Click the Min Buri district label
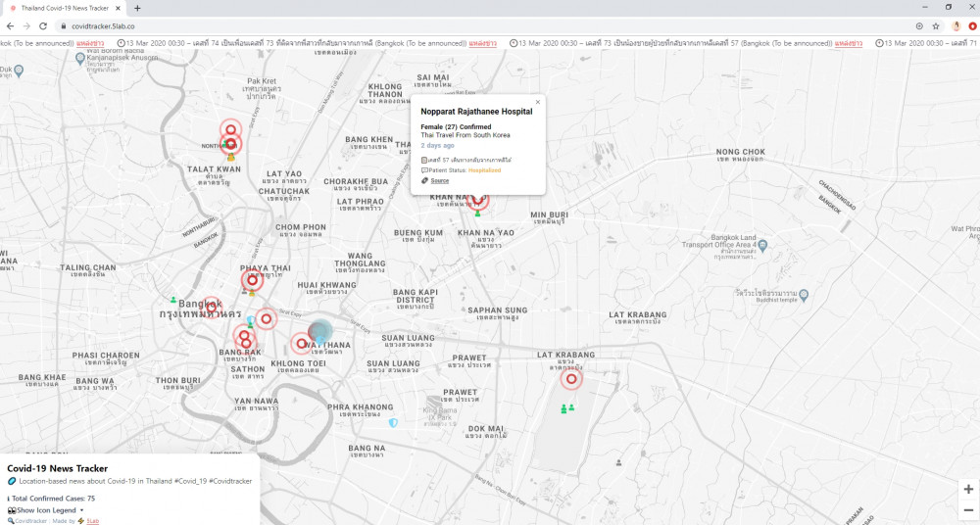Screen dimensions: 980x525 [x=550, y=217]
